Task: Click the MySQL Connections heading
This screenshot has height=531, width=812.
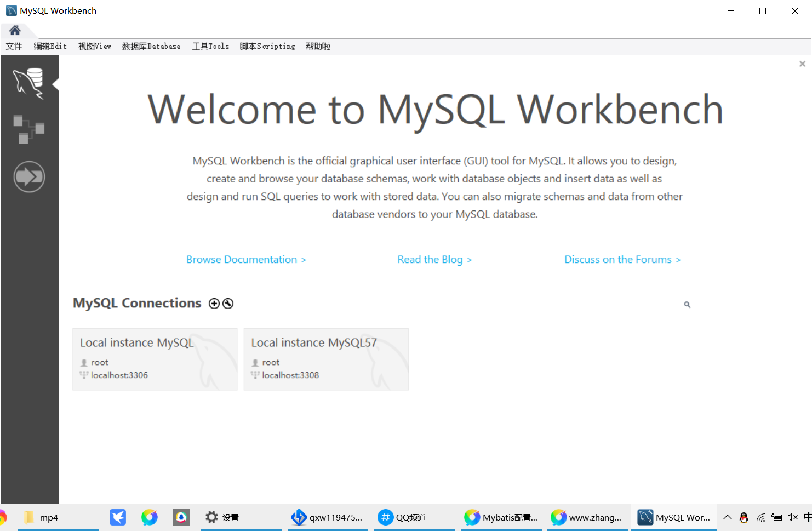Action: (137, 303)
